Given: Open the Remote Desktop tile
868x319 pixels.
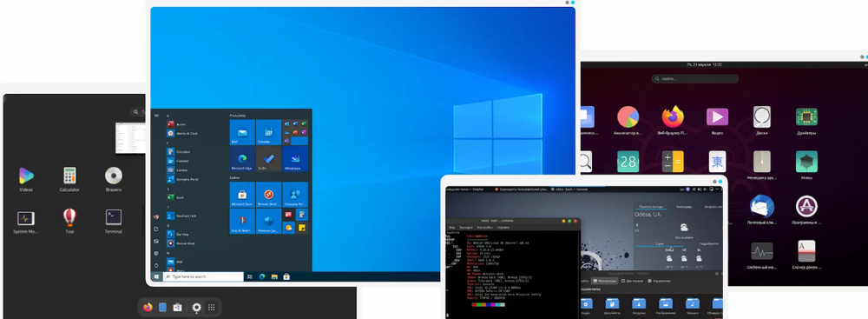Looking at the screenshot, I should [268, 195].
